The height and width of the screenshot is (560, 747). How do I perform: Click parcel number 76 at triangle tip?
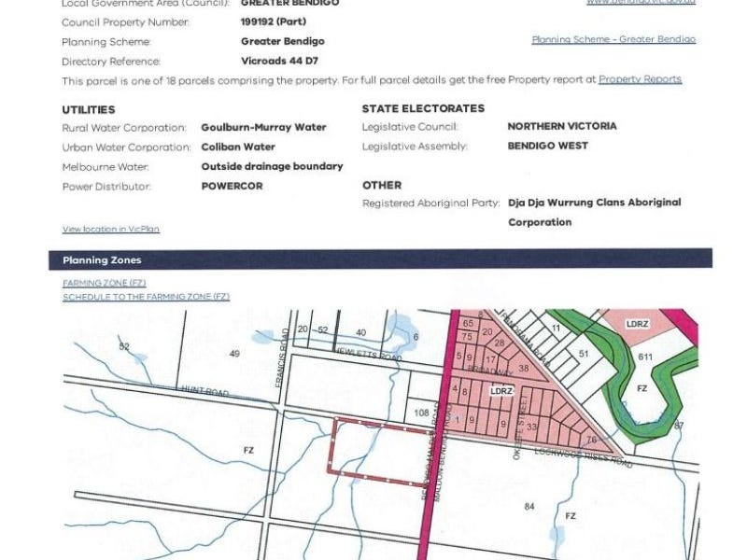592,440
